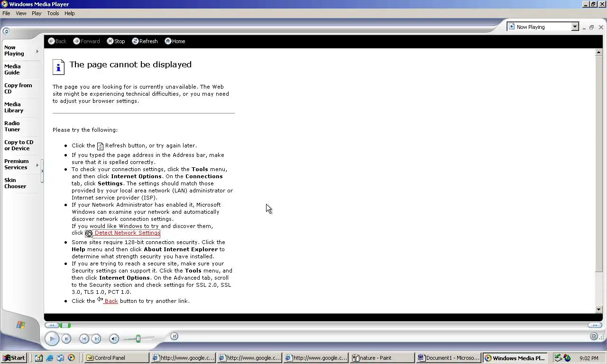607x364 pixels.
Task: Expand the Now Playing sidebar arrow
Action: coord(37,51)
